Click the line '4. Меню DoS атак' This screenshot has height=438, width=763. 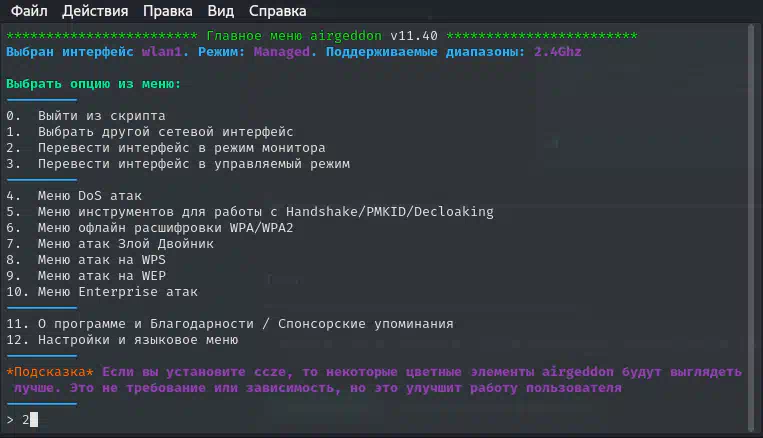point(74,196)
